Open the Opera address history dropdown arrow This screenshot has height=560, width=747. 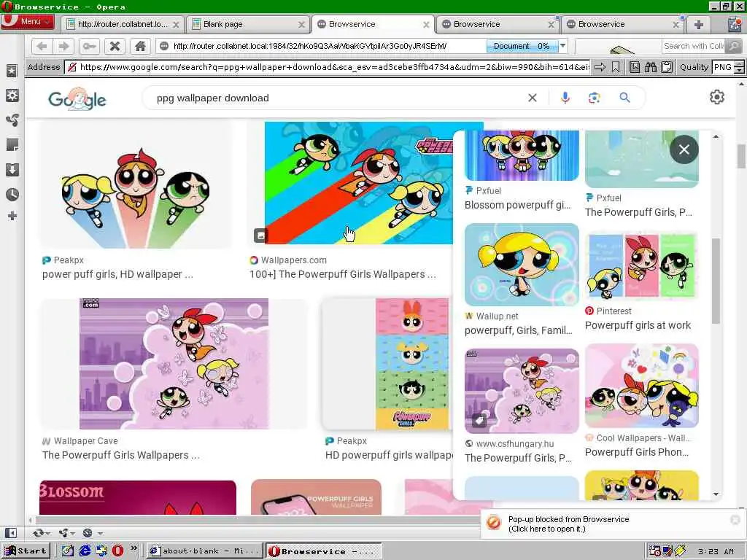[562, 46]
